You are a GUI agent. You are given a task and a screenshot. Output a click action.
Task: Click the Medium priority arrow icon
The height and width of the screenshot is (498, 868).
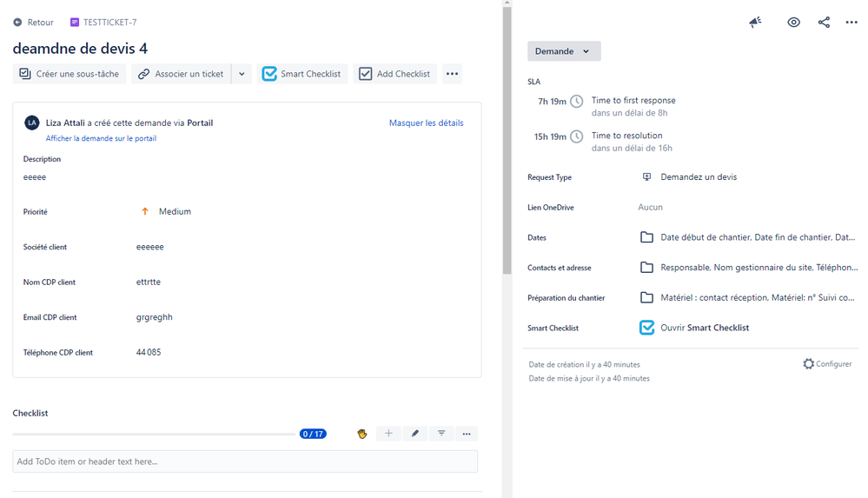click(145, 211)
